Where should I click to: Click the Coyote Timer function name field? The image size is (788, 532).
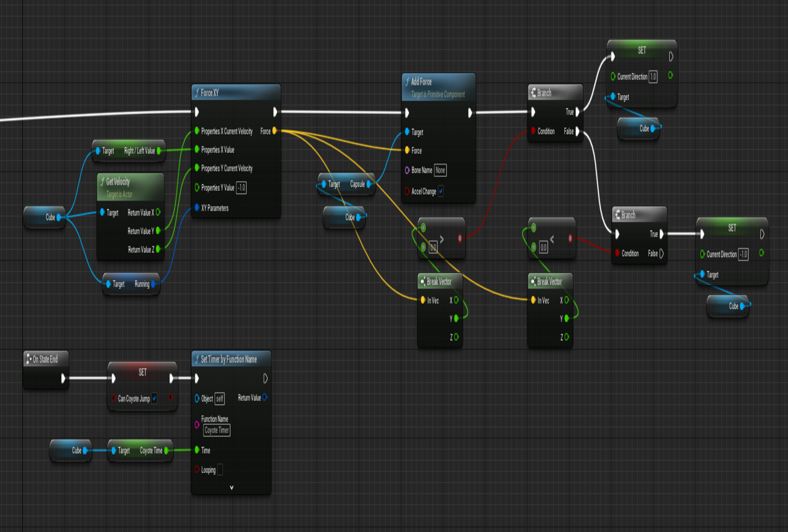click(x=217, y=431)
